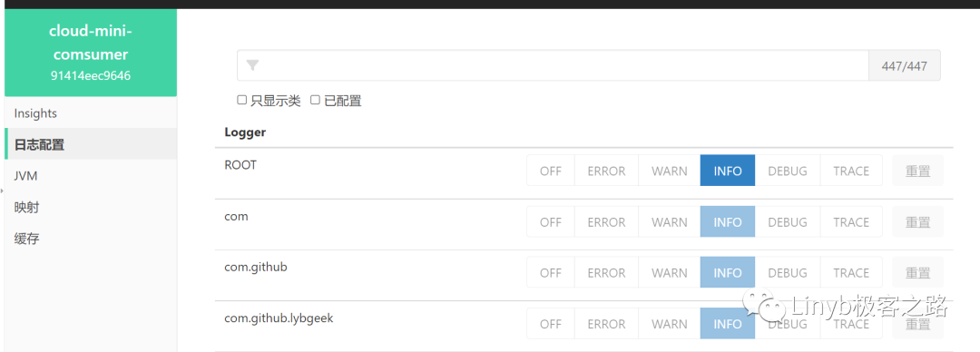Choose ERROR level for com logger

point(606,222)
